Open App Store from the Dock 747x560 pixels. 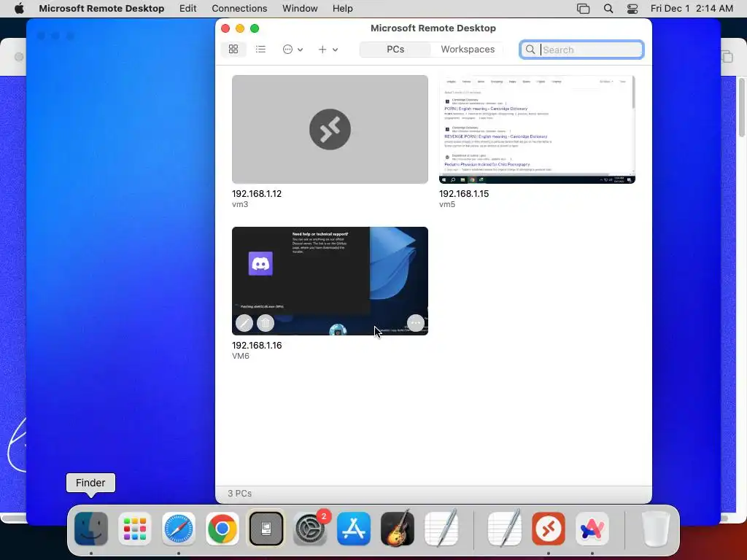(x=354, y=529)
